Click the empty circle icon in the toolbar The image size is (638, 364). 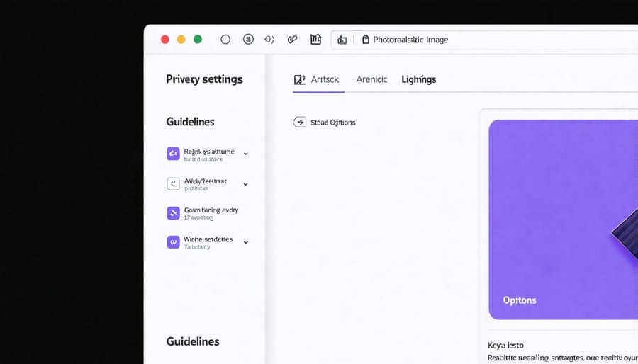coord(225,40)
